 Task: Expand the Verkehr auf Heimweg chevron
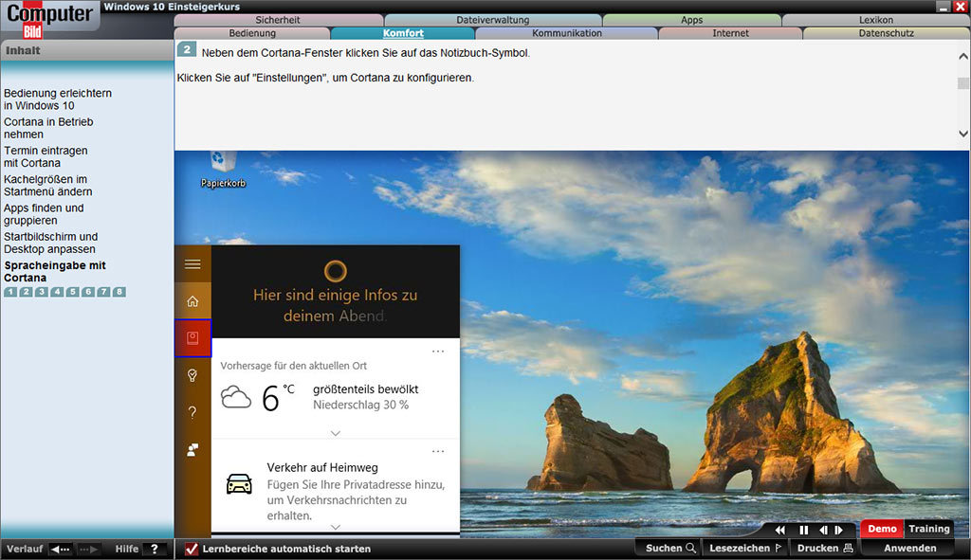(336, 527)
